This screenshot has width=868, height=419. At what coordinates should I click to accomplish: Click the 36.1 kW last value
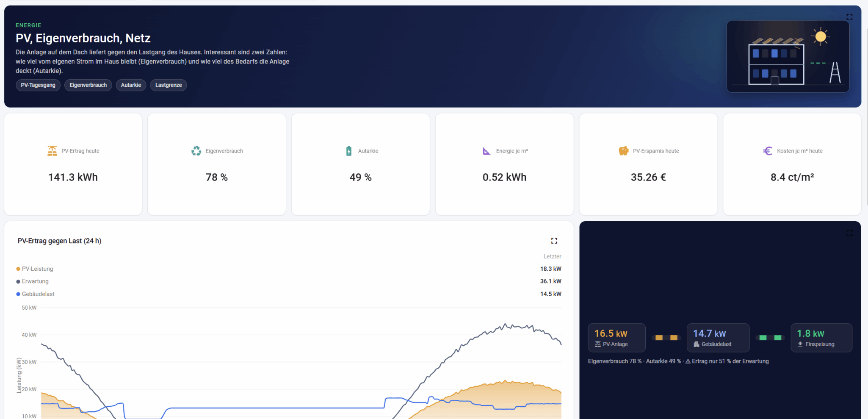pos(550,281)
